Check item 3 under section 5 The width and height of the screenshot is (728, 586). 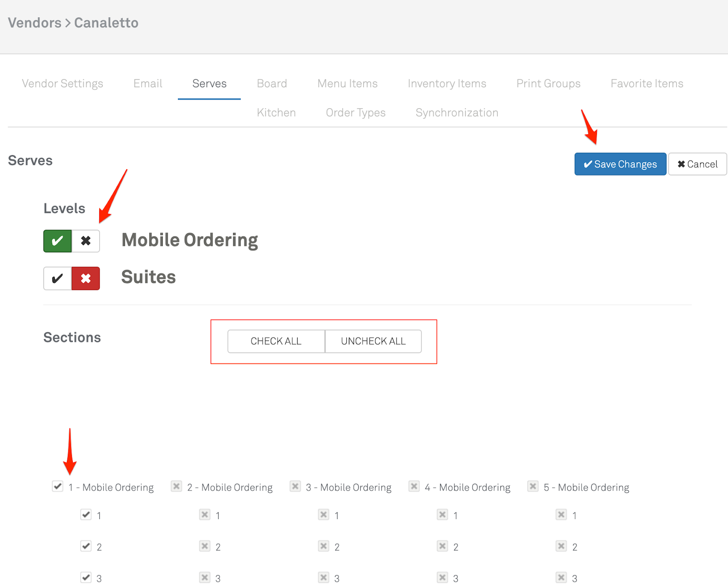(561, 578)
